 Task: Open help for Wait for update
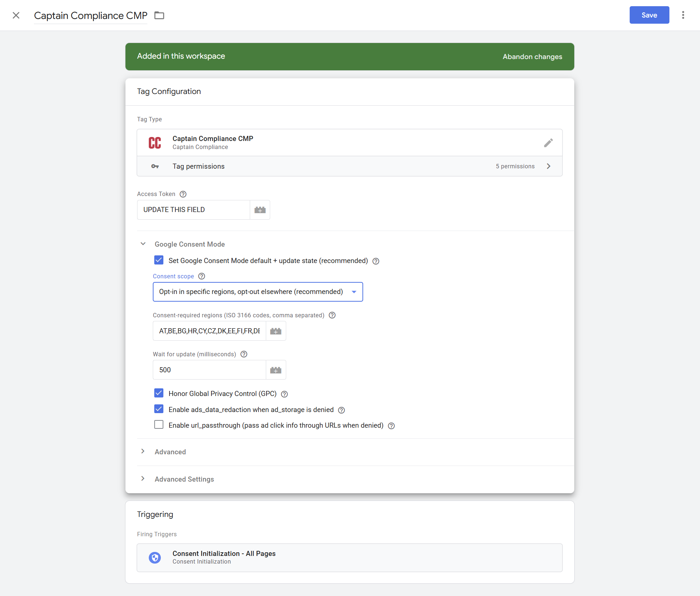[x=244, y=354]
